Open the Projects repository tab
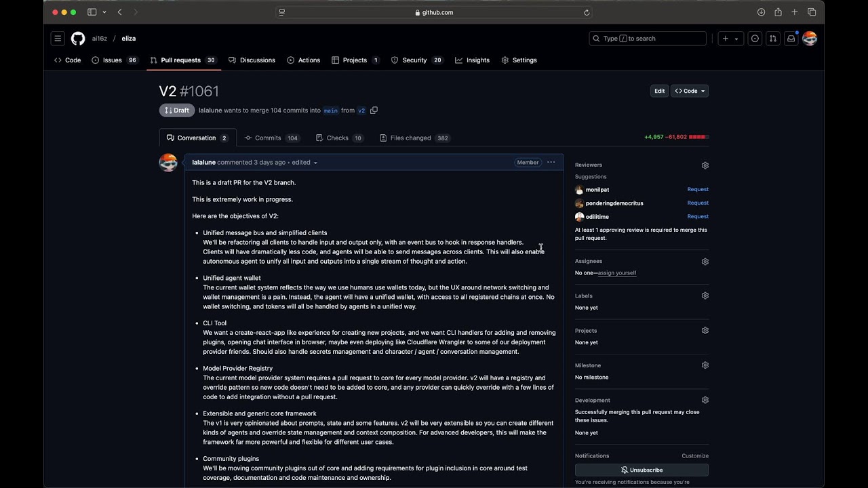Viewport: 868px width, 488px height. pos(355,60)
